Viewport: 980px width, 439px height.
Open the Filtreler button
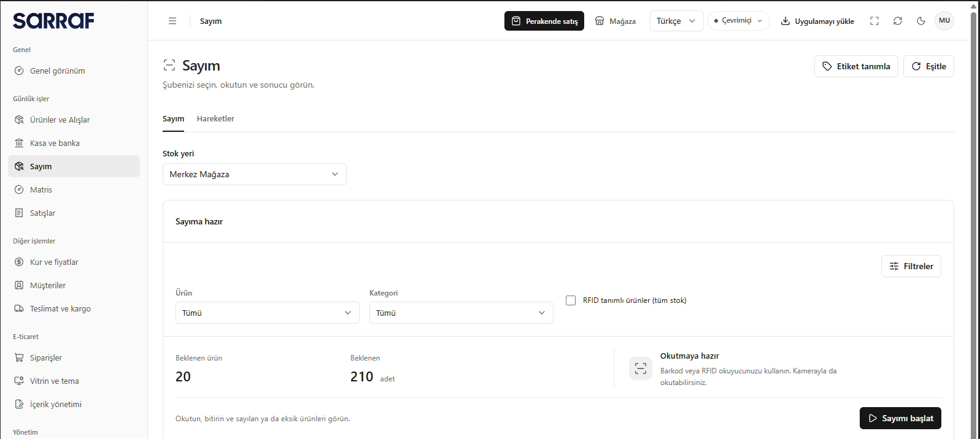click(x=911, y=266)
